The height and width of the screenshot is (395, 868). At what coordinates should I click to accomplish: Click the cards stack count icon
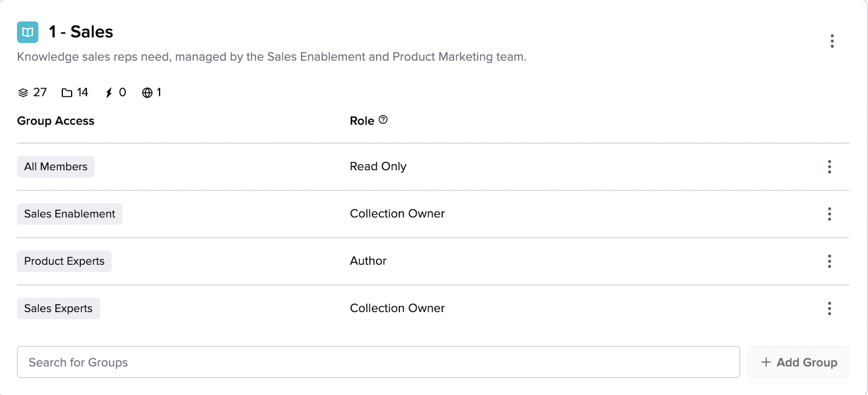point(23,93)
